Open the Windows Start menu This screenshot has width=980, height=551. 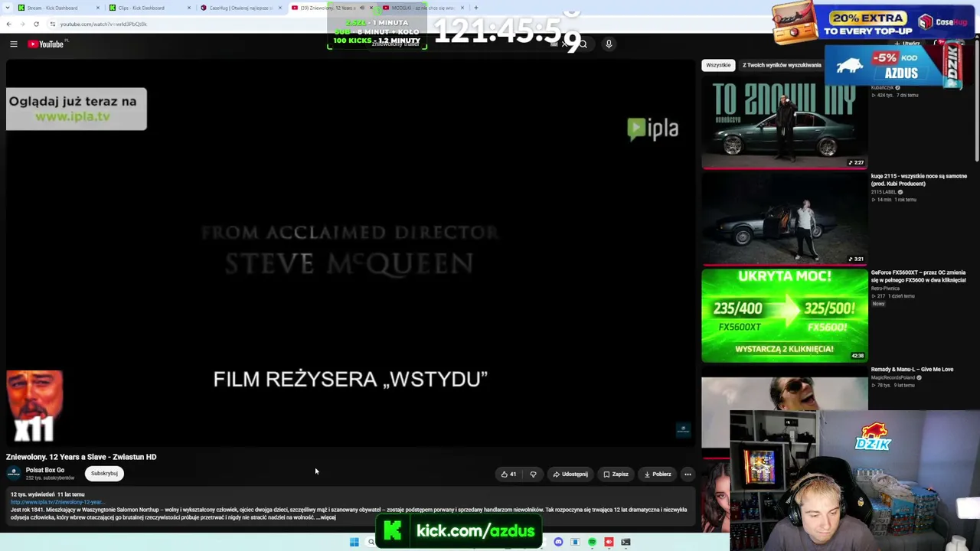(354, 543)
